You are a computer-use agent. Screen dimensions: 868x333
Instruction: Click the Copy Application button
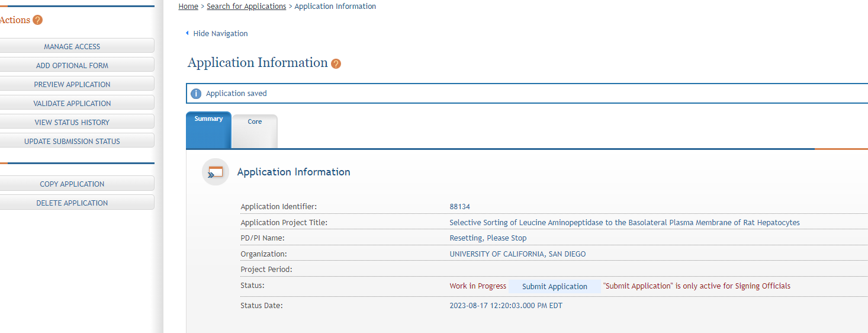point(72,184)
